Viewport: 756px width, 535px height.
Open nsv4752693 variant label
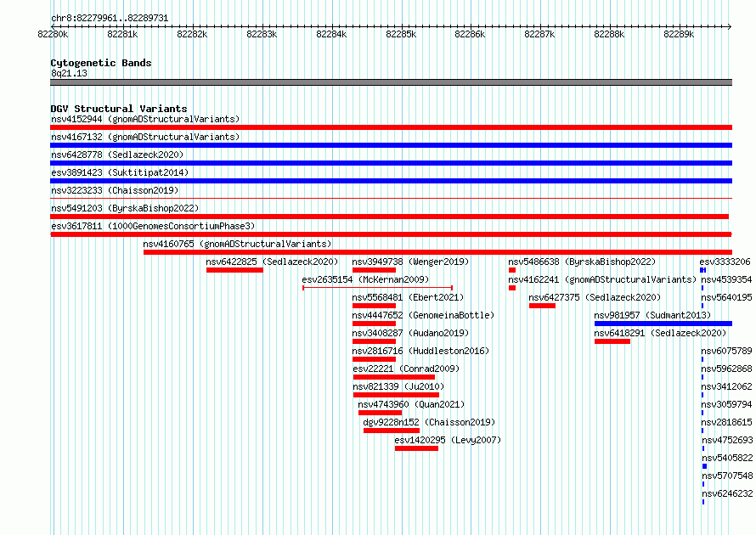(727, 440)
